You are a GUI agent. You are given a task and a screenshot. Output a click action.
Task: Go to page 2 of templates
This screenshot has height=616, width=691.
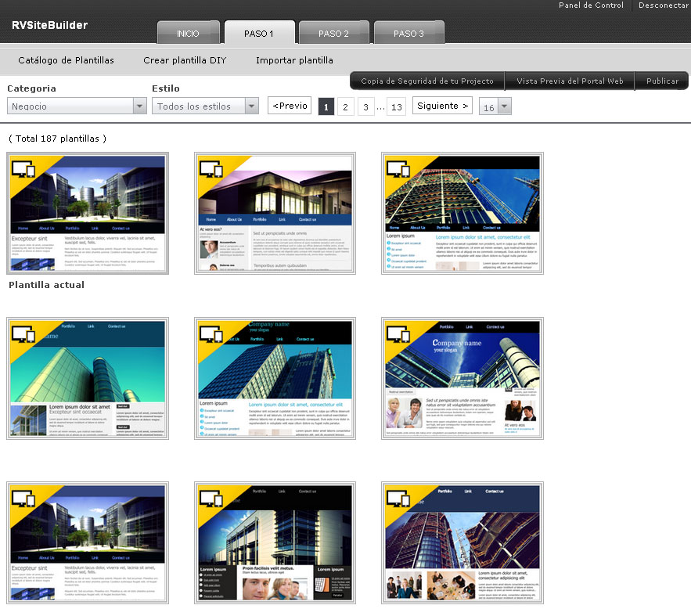tap(346, 106)
